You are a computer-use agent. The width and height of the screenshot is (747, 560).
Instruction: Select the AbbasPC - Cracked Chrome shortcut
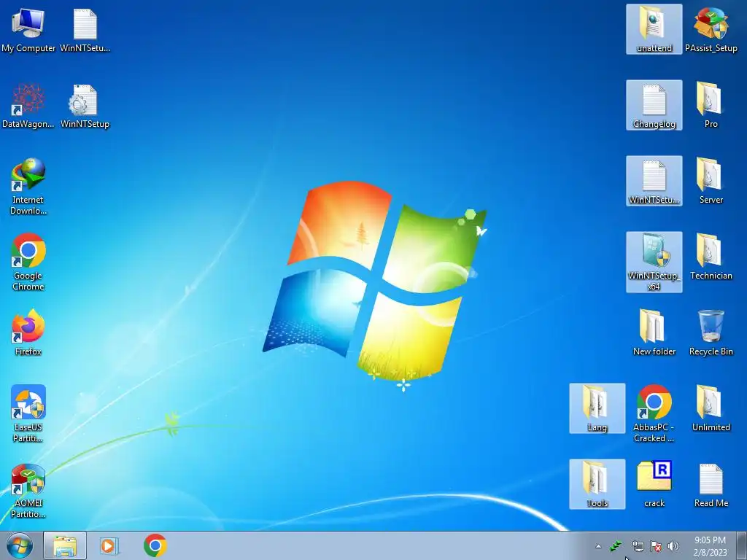pos(654,413)
